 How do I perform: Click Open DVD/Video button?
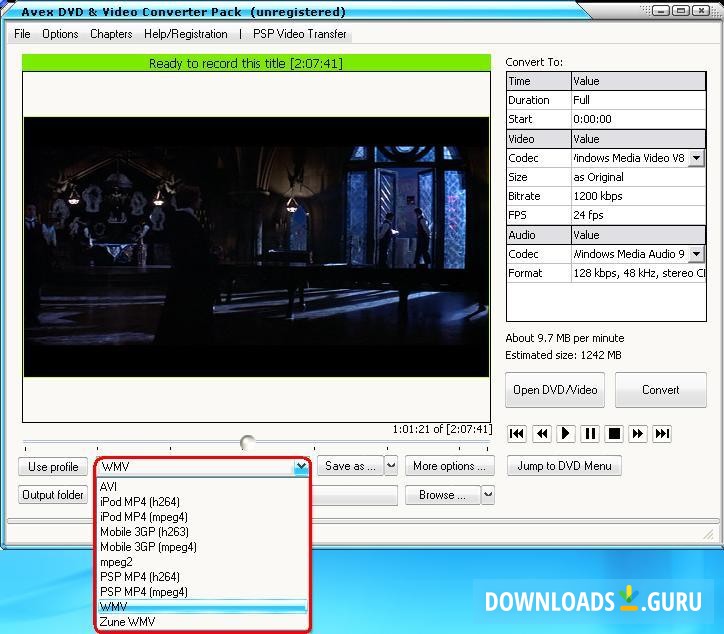point(555,390)
